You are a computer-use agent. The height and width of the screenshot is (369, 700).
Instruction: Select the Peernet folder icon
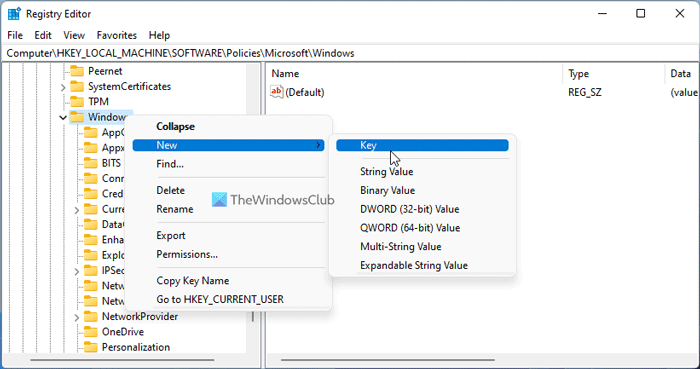(x=77, y=71)
